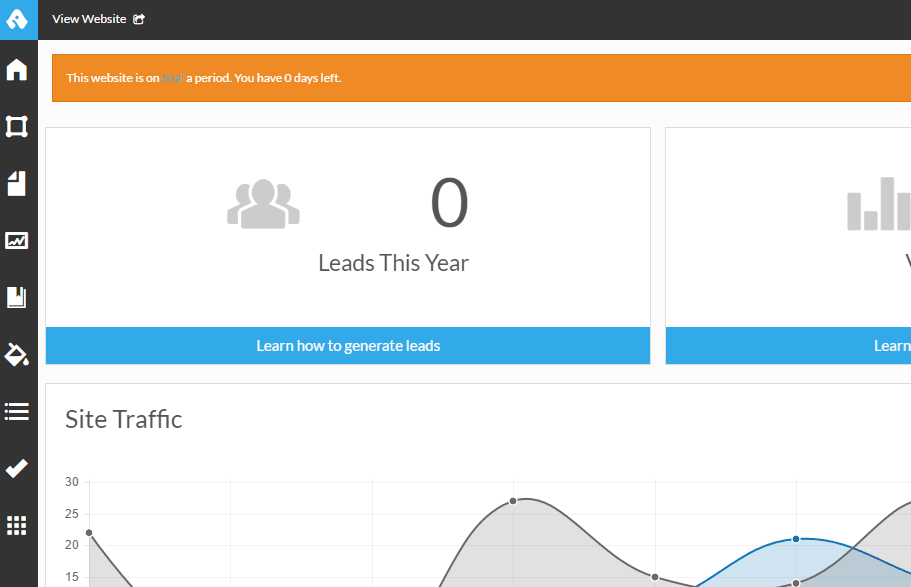This screenshot has width=911, height=587.
Task: Click the View Website text link
Action: (x=89, y=19)
